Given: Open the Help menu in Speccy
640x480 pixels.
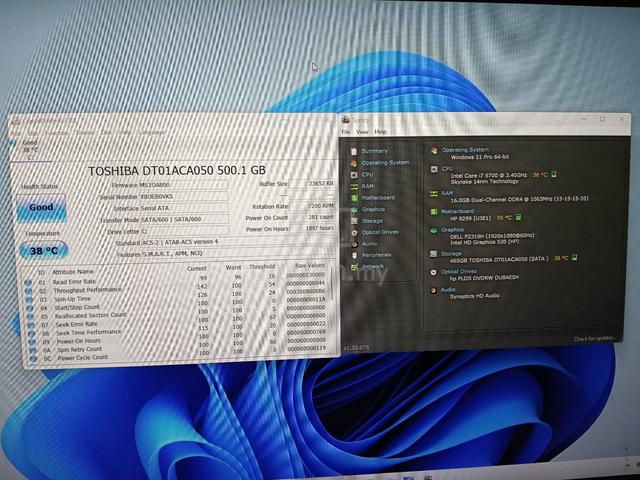Looking at the screenshot, I should pos(380,132).
